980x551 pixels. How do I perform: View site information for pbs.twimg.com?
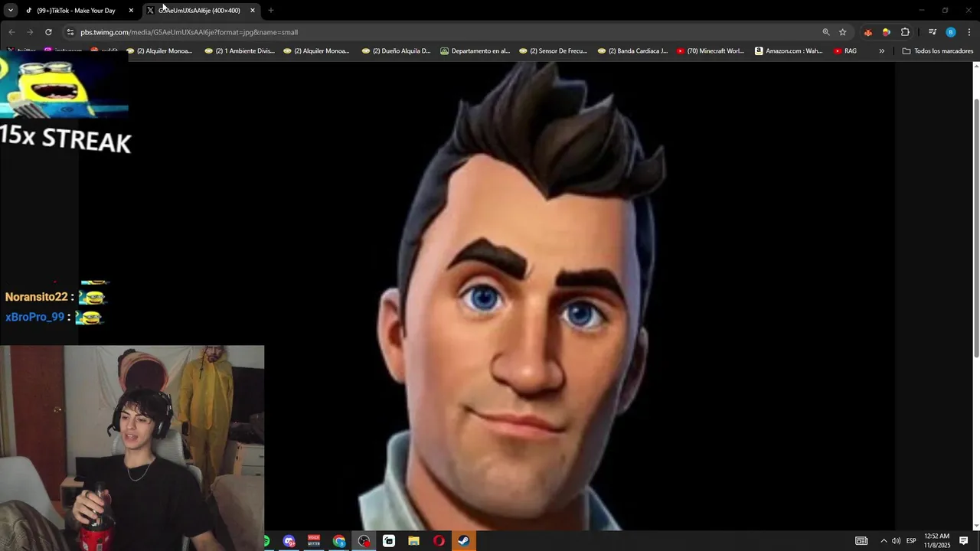pos(70,32)
